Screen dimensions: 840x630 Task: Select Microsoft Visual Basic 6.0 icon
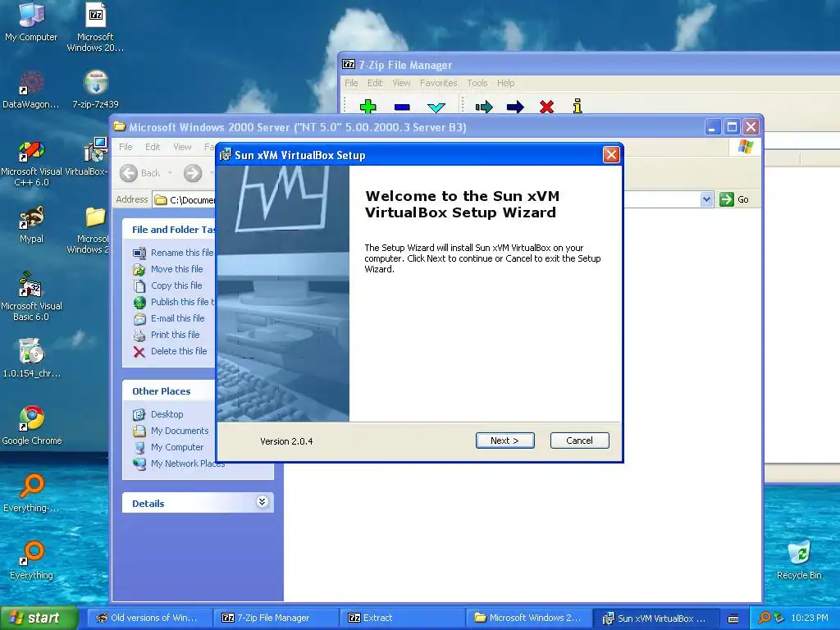tap(31, 297)
